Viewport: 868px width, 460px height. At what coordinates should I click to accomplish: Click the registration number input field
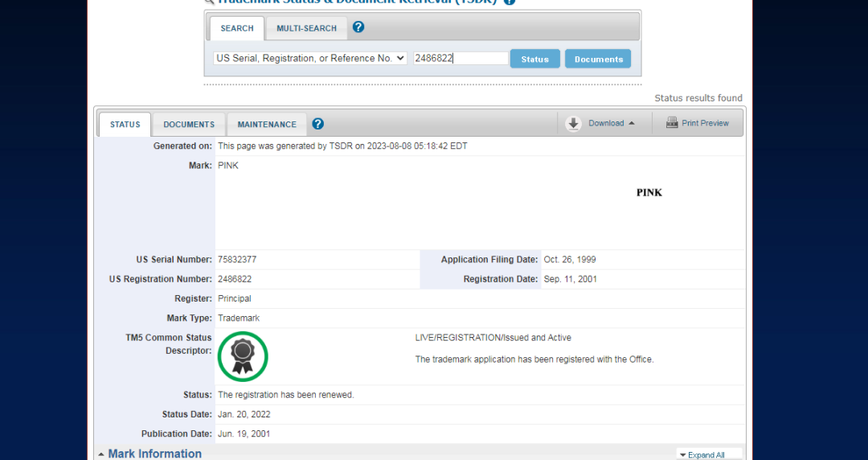click(461, 58)
